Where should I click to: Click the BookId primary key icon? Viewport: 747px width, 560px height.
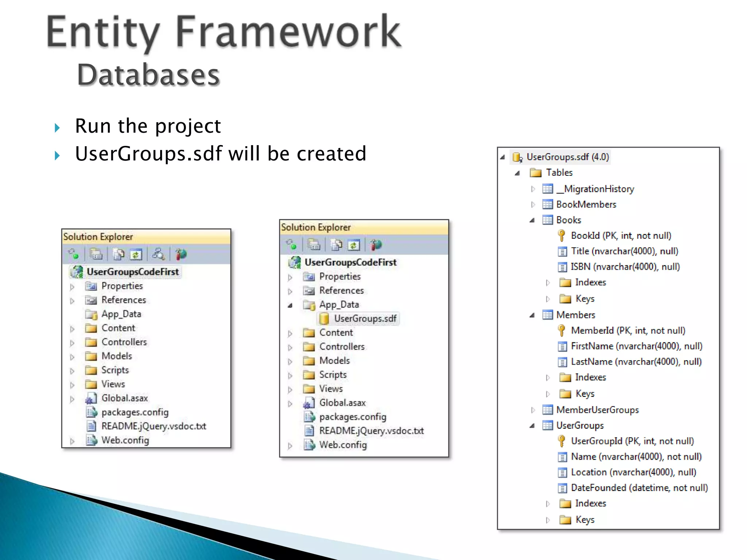(562, 236)
